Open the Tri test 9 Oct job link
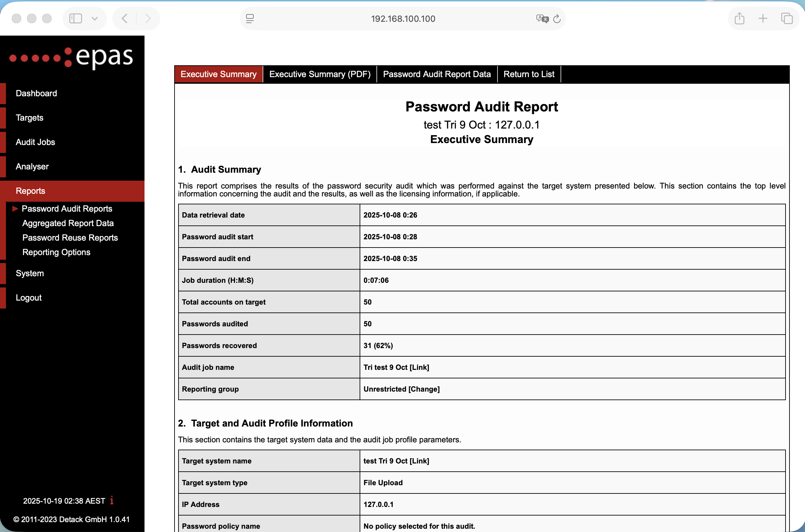 click(419, 367)
